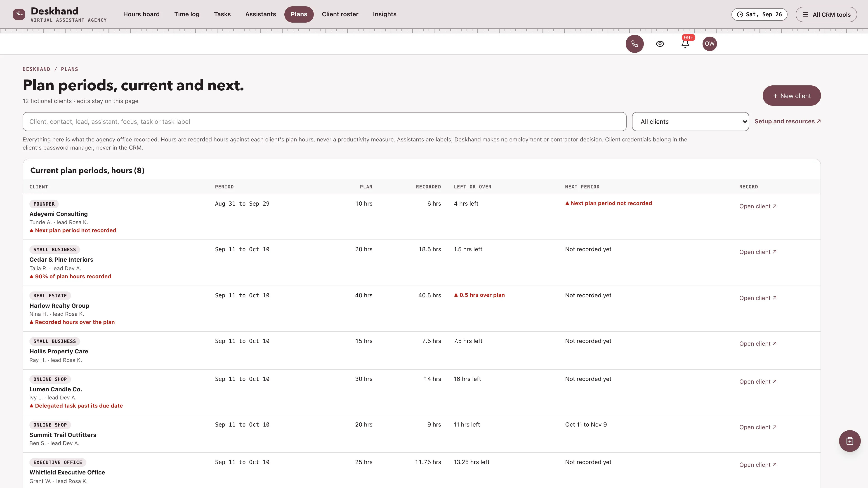
Task: Click the REAL ESTATE tag
Action: (50, 296)
